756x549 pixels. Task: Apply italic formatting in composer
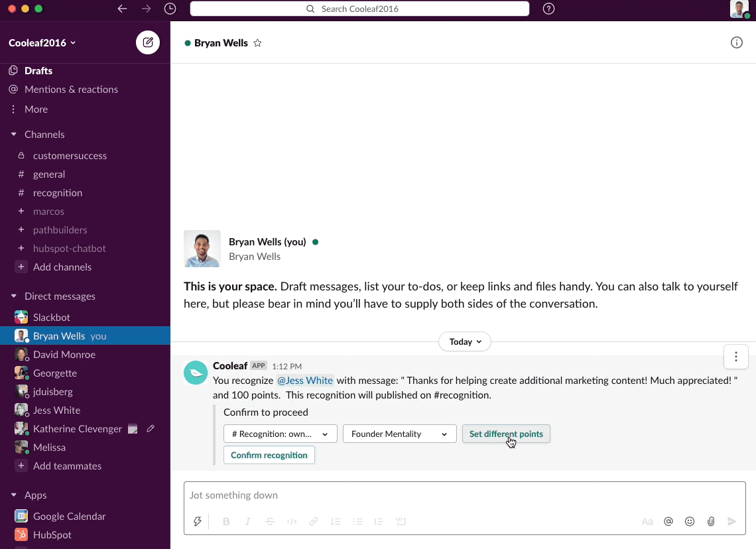click(x=248, y=522)
